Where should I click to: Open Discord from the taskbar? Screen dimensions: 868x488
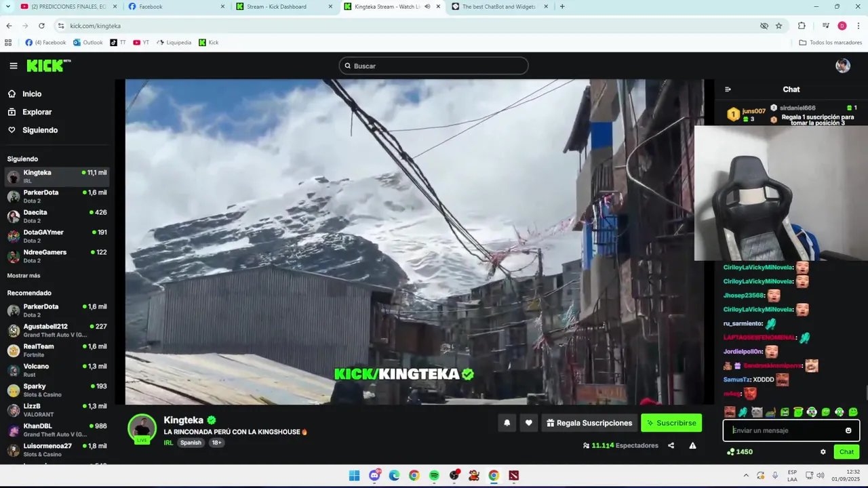click(374, 476)
